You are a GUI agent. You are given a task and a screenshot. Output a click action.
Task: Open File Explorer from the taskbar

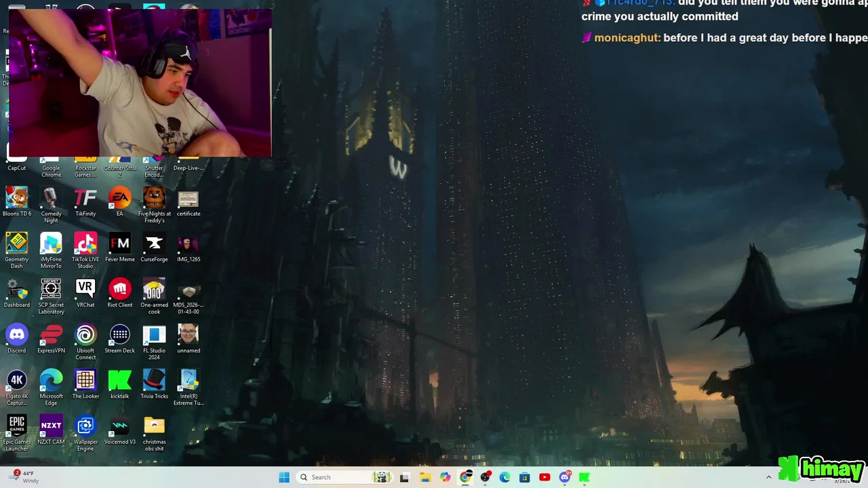425,477
